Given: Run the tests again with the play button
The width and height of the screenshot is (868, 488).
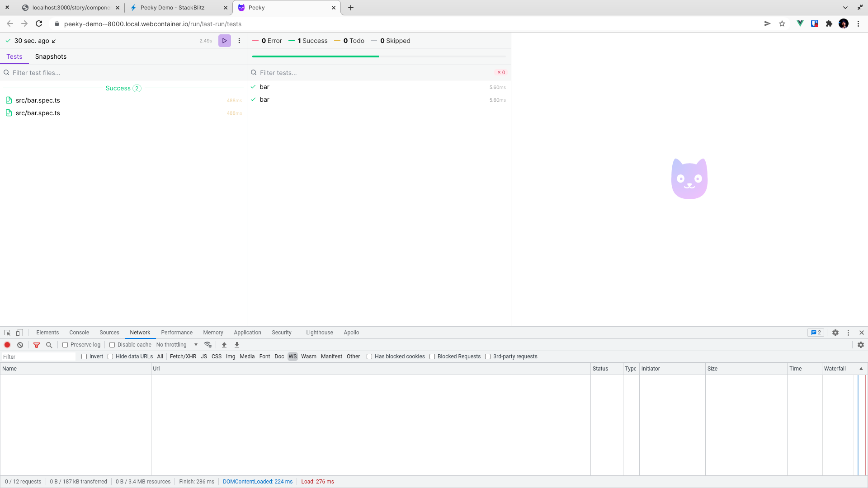Looking at the screenshot, I should click(224, 41).
